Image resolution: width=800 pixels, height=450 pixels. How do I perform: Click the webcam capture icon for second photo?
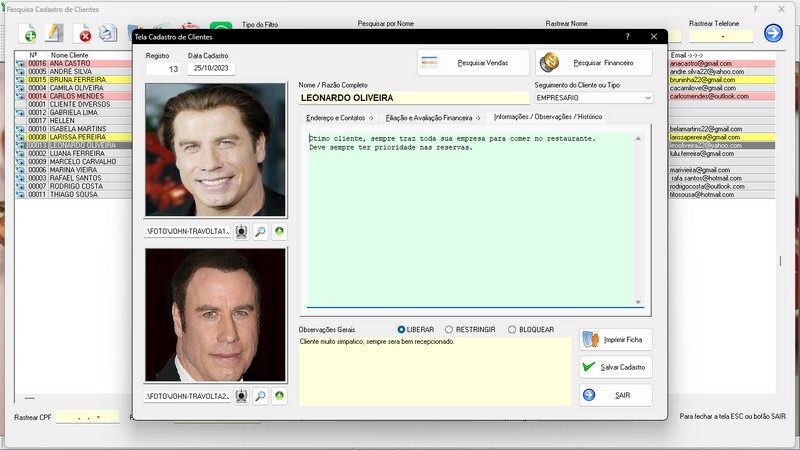click(241, 396)
